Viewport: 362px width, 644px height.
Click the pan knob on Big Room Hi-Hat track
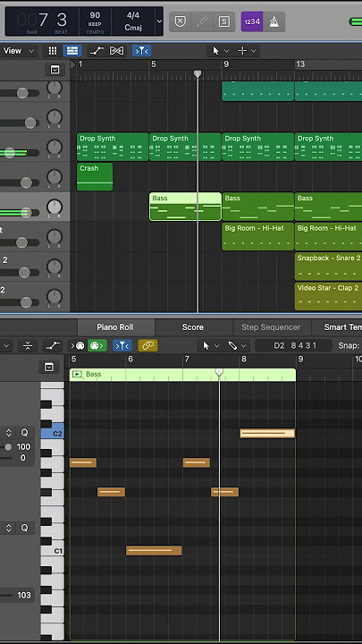(x=55, y=237)
